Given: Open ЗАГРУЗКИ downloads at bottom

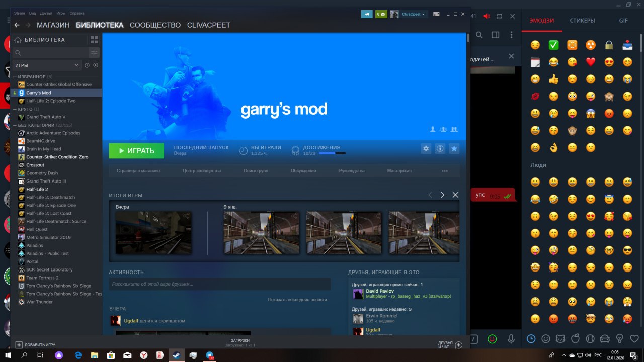Looking at the screenshot, I should 240,343.
